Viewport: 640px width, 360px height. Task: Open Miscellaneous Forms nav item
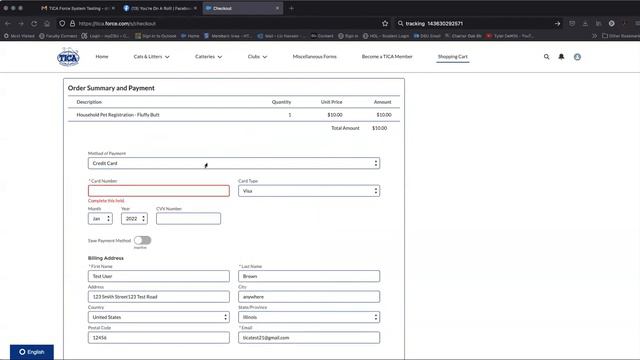(x=315, y=57)
